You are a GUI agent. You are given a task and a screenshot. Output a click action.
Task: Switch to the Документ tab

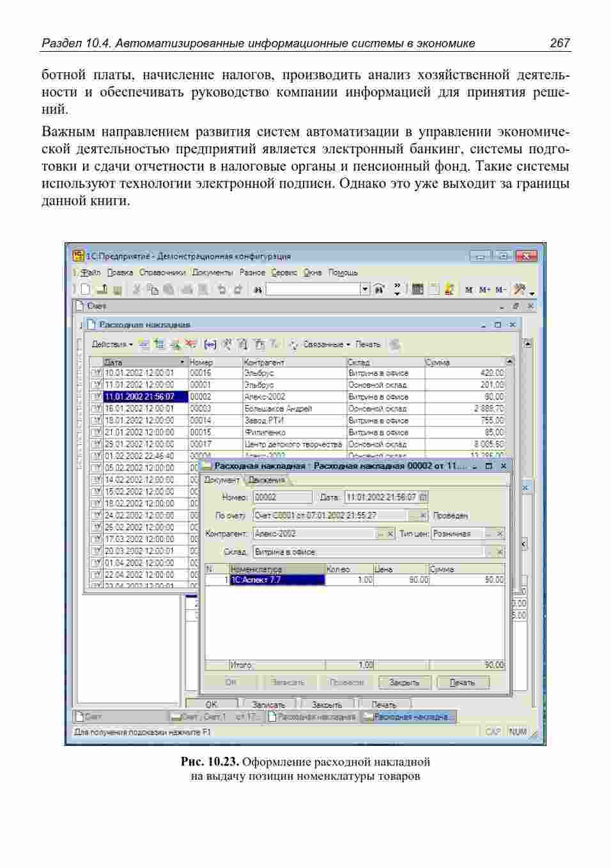pos(222,480)
